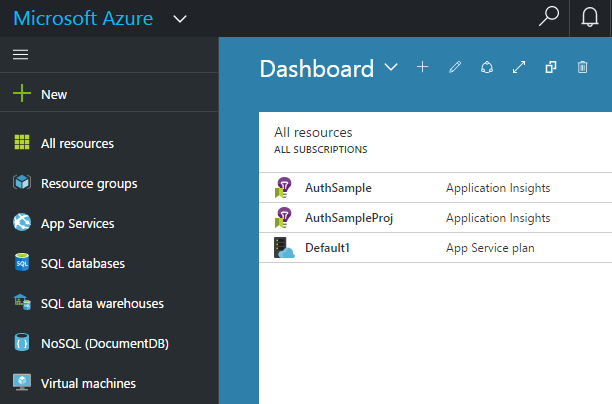This screenshot has height=404, width=612.
Task: Open SQL databases from the sidebar
Action: tap(83, 263)
